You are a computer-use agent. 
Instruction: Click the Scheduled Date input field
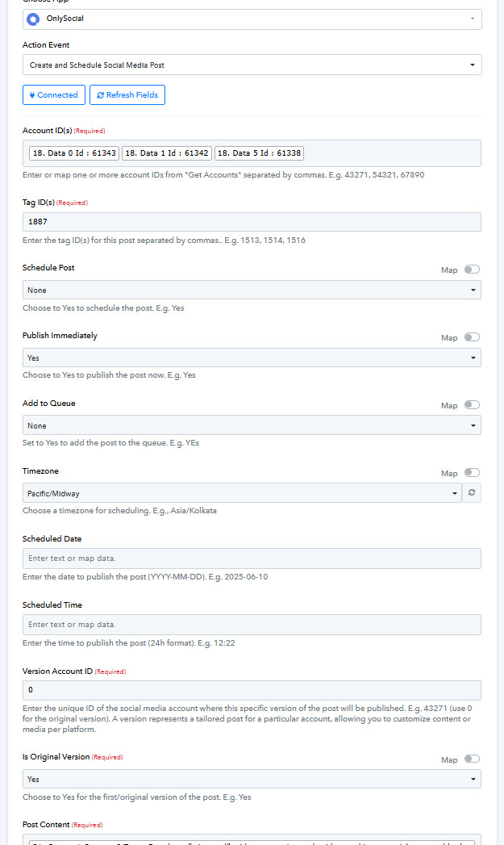pyautogui.click(x=252, y=558)
